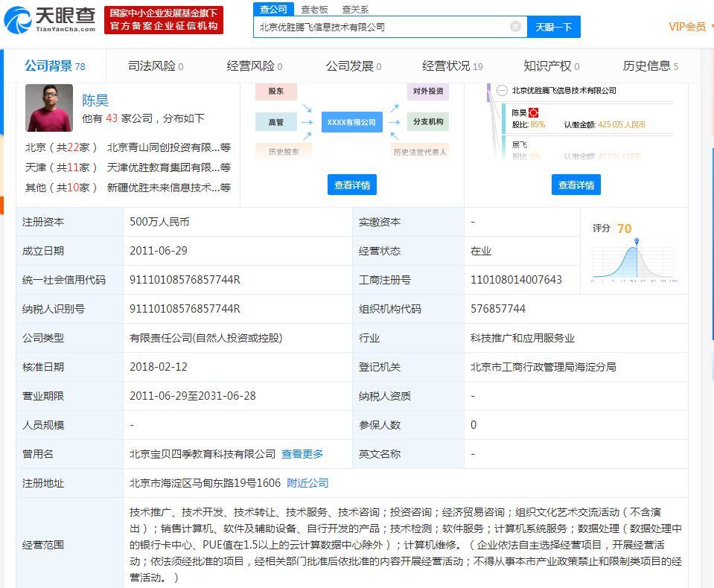The image size is (714, 588).
Task: Switch to the 查老板 search tab
Action: point(314,10)
